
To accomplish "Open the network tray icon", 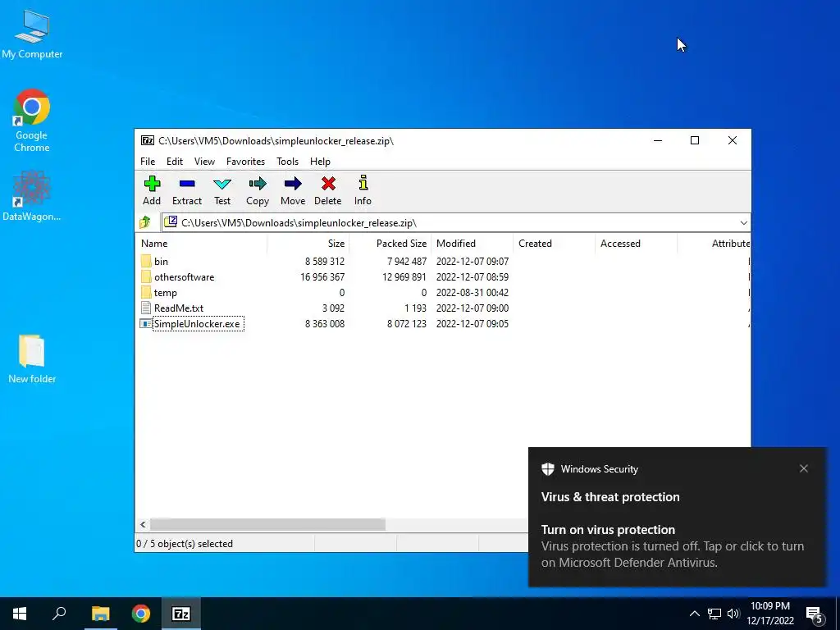I will click(x=714, y=614).
